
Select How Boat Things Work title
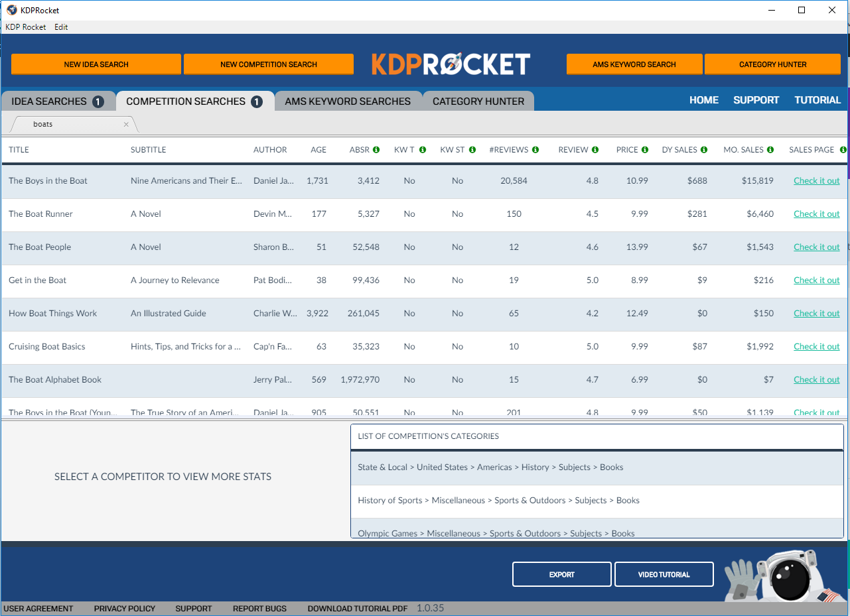coord(52,314)
